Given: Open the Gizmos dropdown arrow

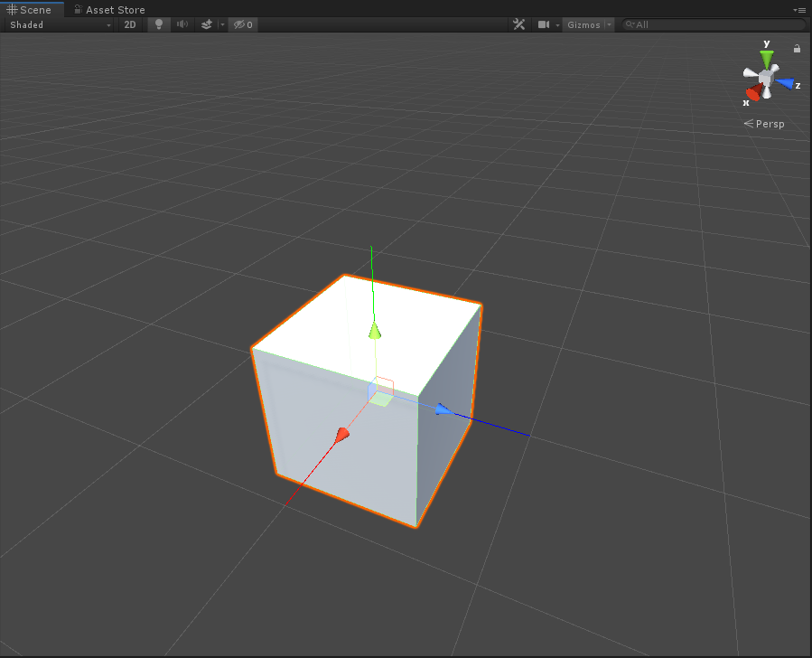Looking at the screenshot, I should tap(610, 25).
